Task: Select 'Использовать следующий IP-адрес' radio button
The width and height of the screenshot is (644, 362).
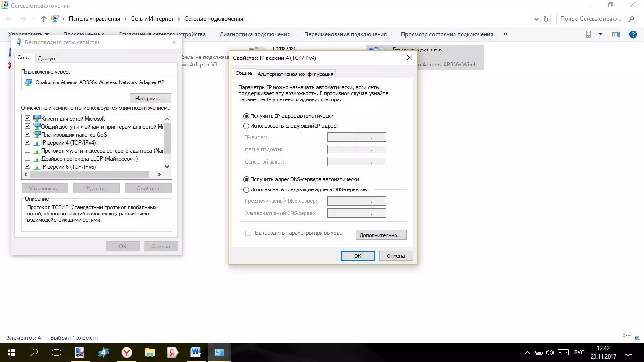Action: click(246, 126)
